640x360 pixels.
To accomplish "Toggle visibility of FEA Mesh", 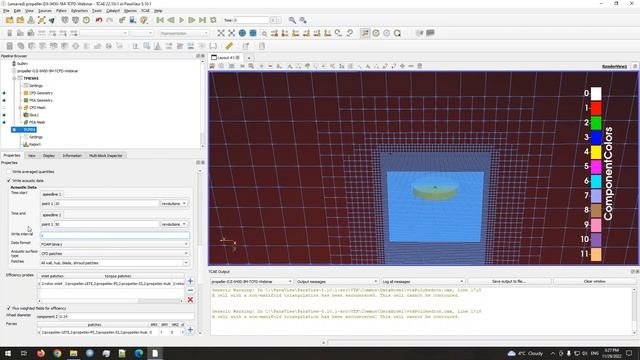I will 4,122.
